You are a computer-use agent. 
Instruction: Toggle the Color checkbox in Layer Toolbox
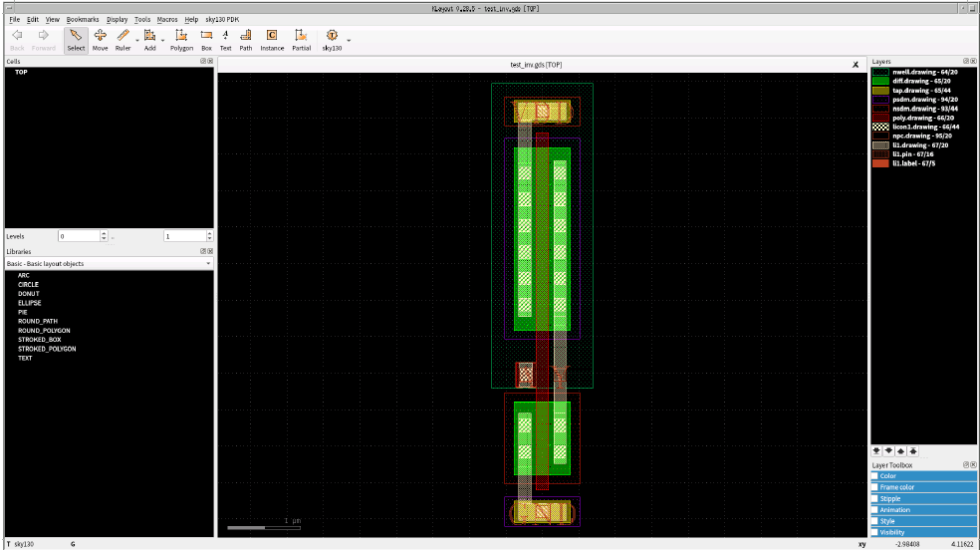875,476
